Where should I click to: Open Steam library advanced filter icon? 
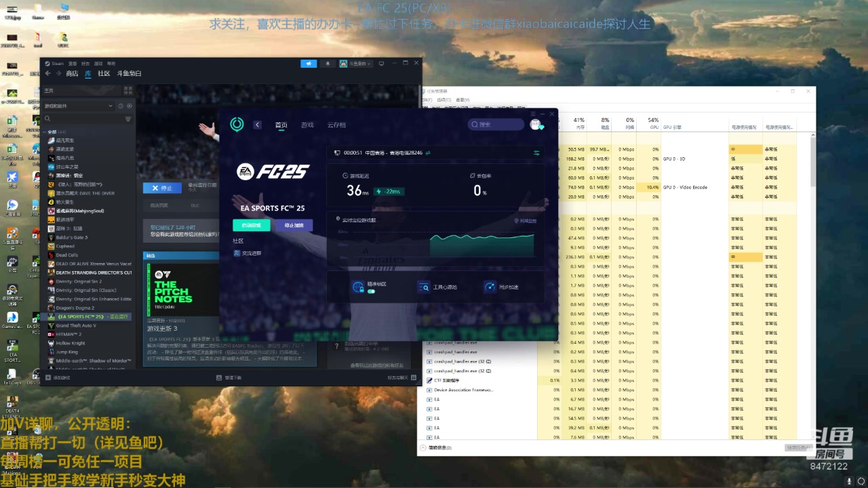tap(128, 119)
